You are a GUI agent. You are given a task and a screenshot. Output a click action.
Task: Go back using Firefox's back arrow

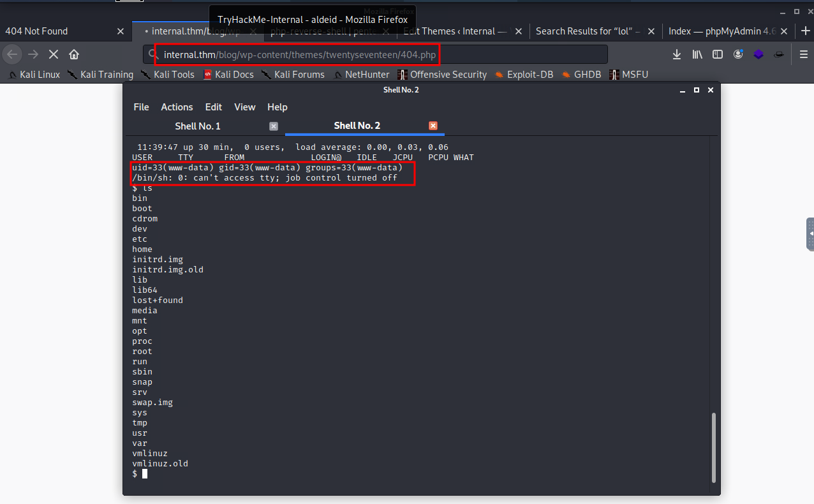point(13,54)
